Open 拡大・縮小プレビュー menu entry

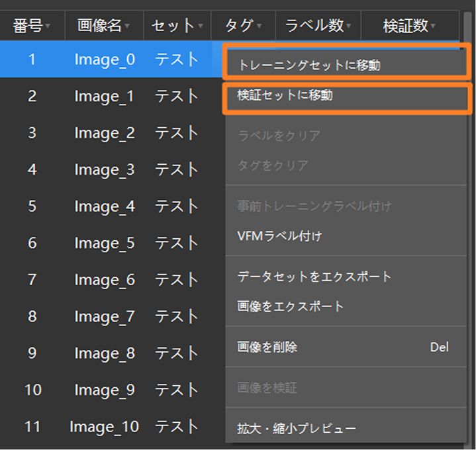pos(346,428)
